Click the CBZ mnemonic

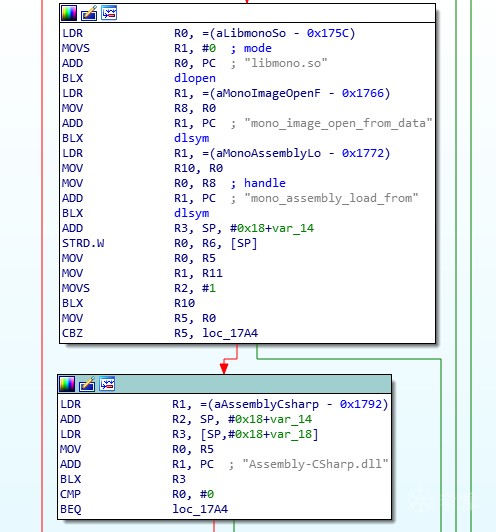coord(72,333)
